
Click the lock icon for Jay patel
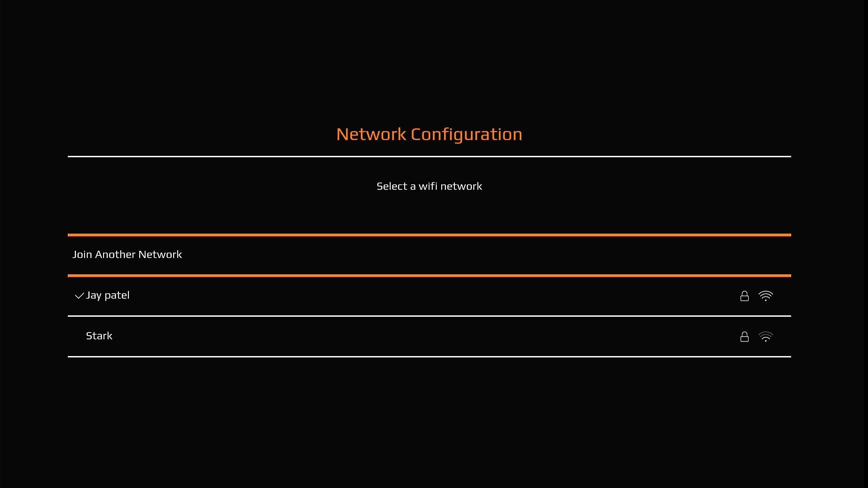pyautogui.click(x=744, y=296)
